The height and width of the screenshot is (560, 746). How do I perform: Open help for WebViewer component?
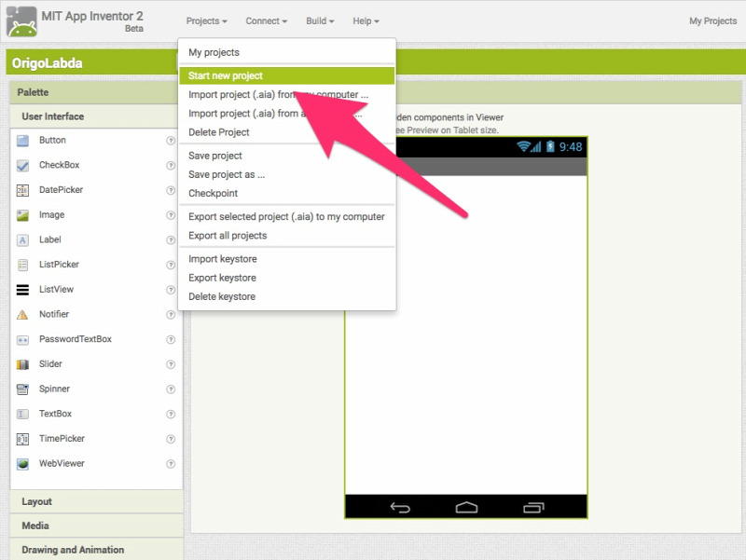click(171, 463)
